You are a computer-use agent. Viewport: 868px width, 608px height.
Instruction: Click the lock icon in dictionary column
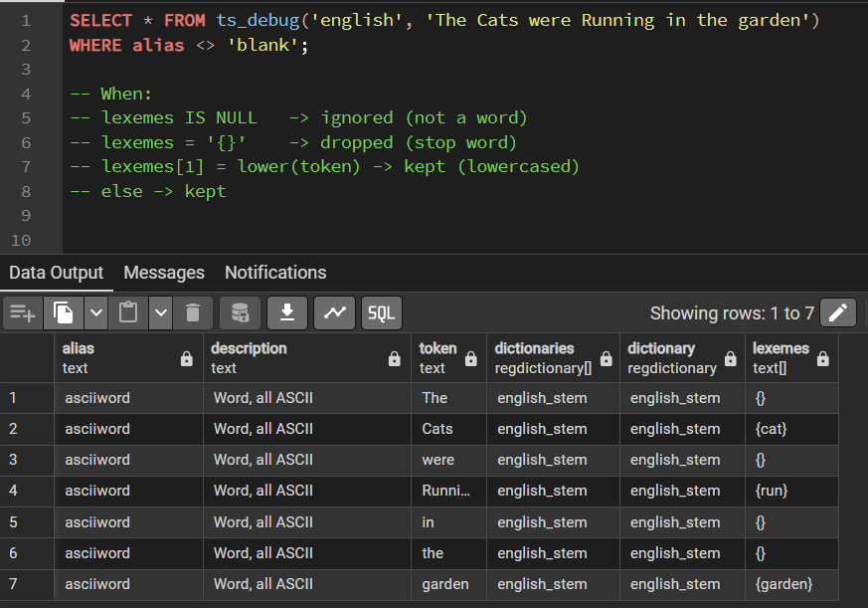(731, 359)
